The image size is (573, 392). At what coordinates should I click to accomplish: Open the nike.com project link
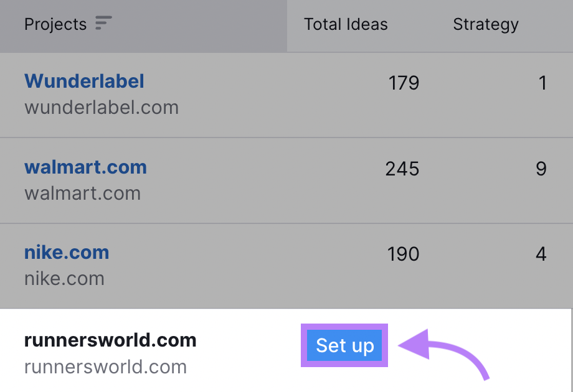click(66, 253)
